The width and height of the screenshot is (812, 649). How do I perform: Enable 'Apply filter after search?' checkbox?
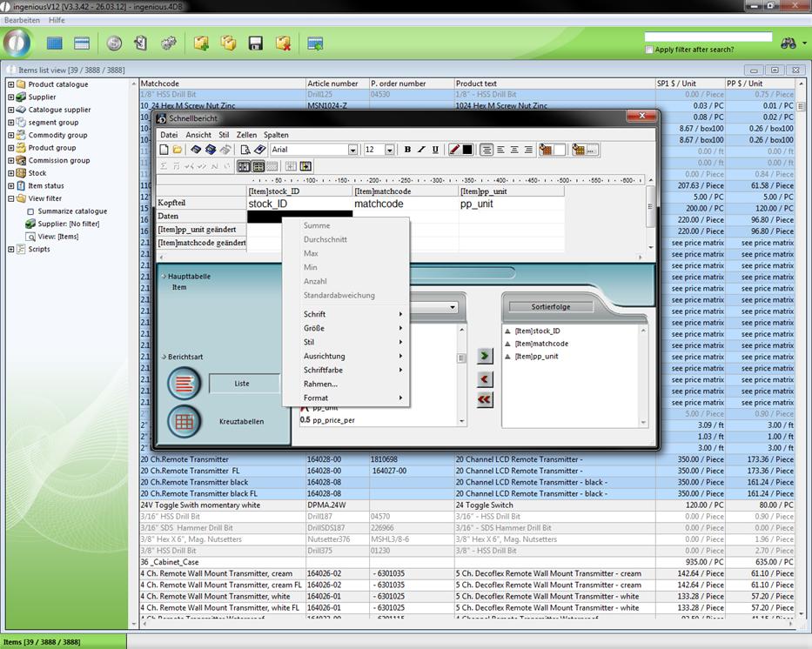650,50
